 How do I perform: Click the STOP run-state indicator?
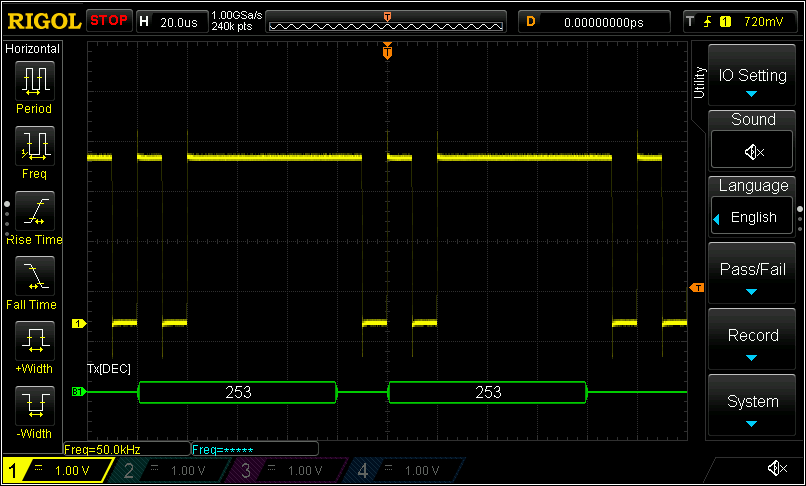click(x=109, y=21)
